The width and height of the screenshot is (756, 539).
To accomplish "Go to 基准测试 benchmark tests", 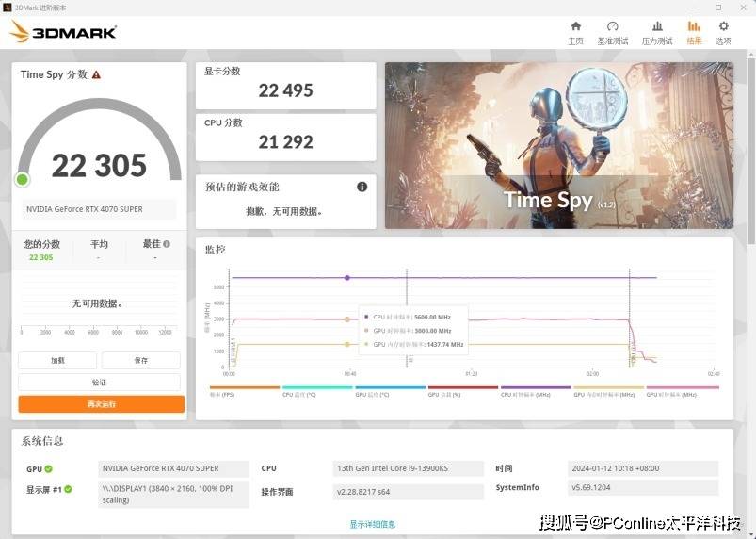I will pyautogui.click(x=612, y=33).
